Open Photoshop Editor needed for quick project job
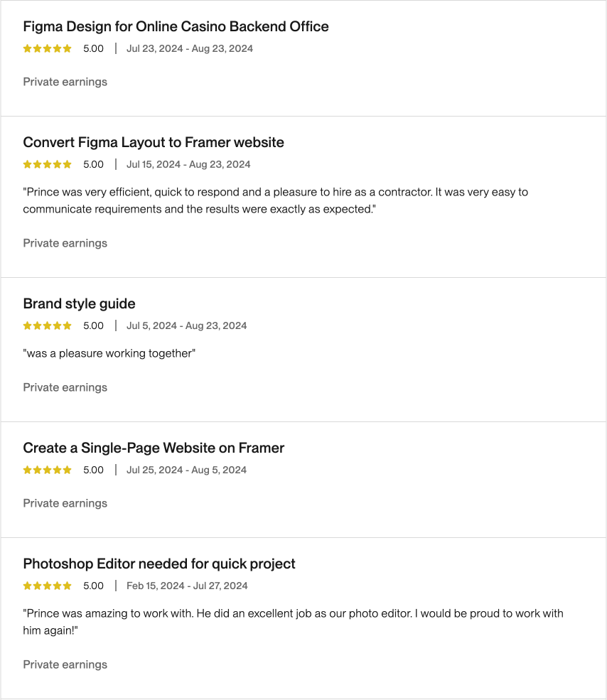Screen dimensions: 607x700 click(x=159, y=564)
